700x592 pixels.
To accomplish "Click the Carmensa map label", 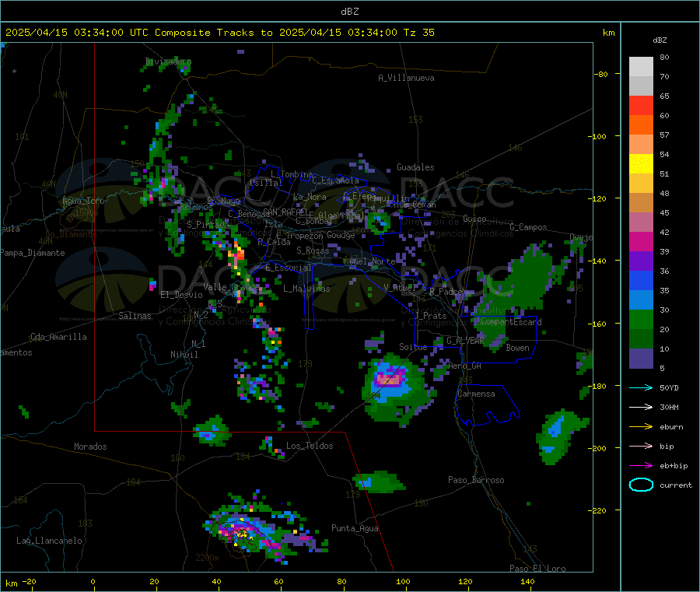I will pyautogui.click(x=476, y=394).
